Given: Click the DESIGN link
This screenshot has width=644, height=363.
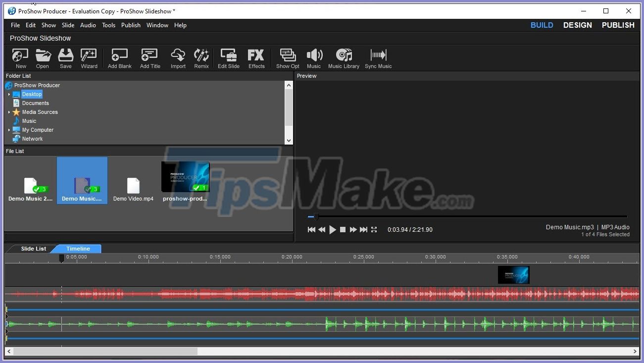Looking at the screenshot, I should [577, 25].
